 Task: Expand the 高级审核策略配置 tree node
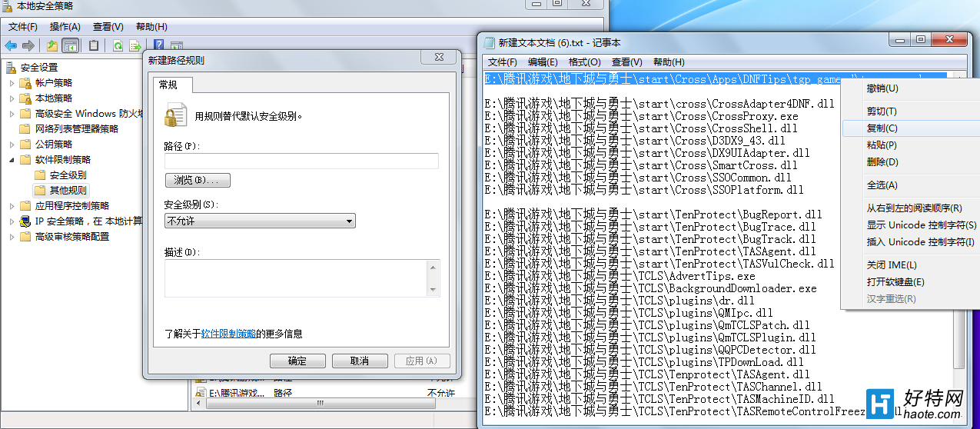pyautogui.click(x=12, y=236)
